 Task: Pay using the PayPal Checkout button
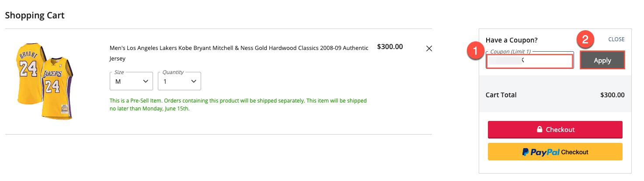click(x=555, y=152)
